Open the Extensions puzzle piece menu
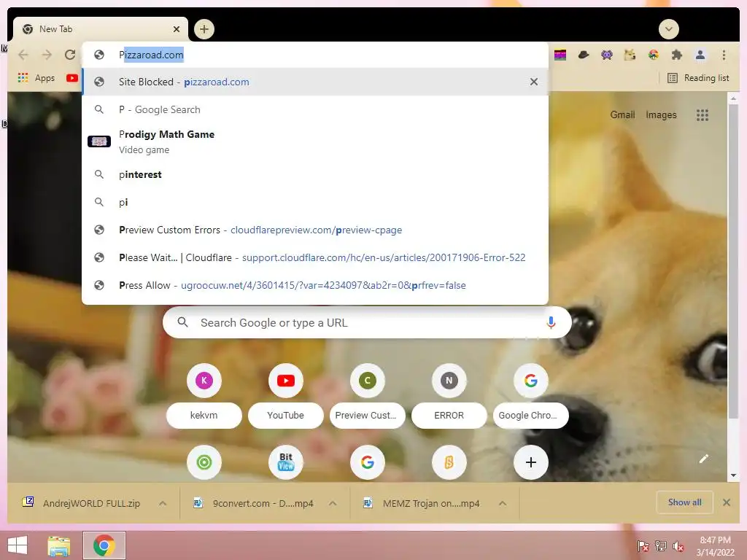 click(676, 55)
